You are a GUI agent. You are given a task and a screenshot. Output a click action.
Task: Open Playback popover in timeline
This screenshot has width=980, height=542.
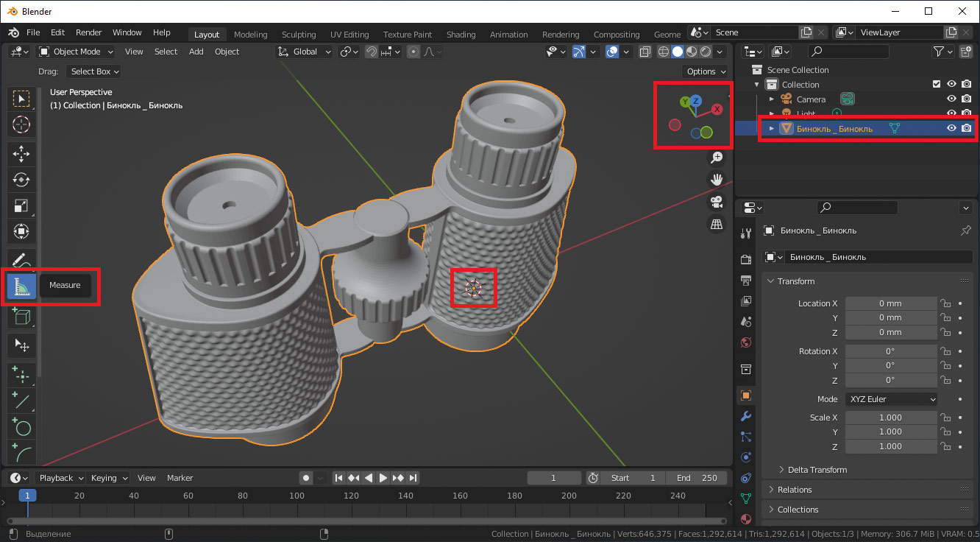pyautogui.click(x=60, y=478)
